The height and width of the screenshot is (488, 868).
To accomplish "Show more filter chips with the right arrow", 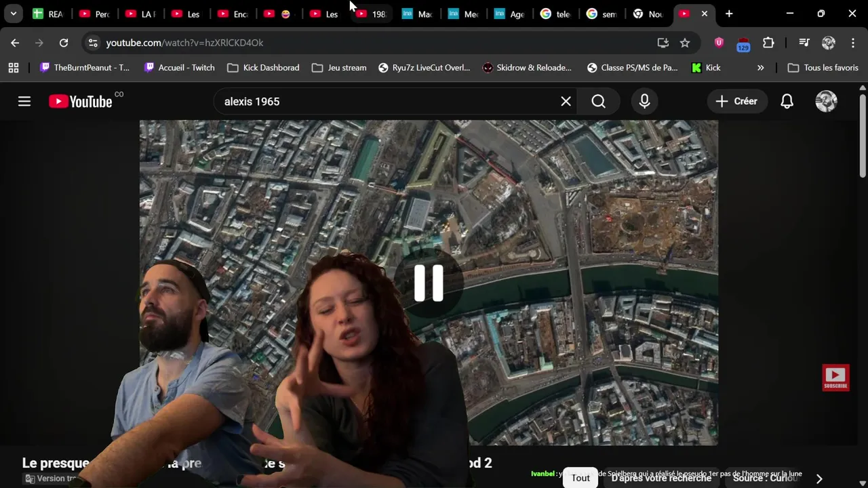I will [x=819, y=479].
